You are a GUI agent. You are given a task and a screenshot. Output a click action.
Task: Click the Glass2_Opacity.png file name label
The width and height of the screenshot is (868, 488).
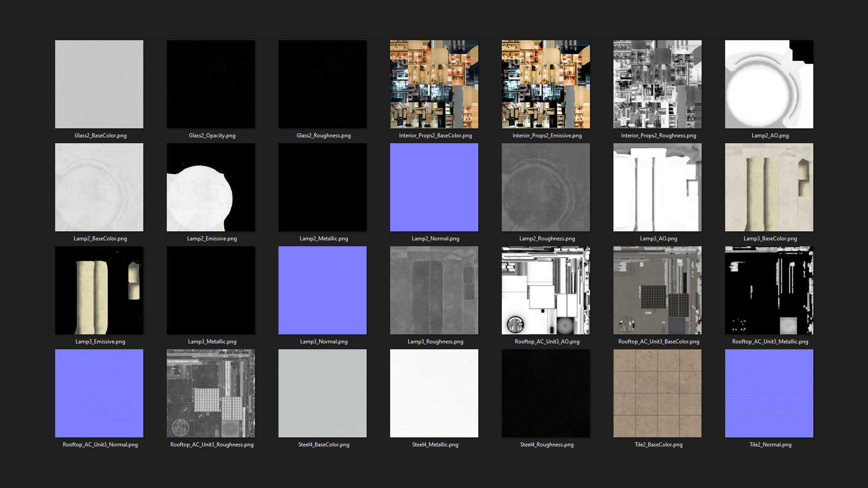pos(212,136)
